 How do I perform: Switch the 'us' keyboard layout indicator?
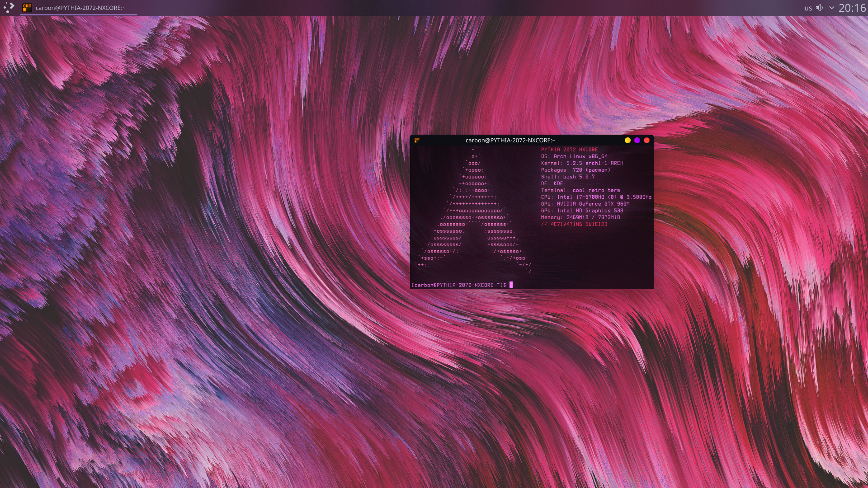point(808,8)
